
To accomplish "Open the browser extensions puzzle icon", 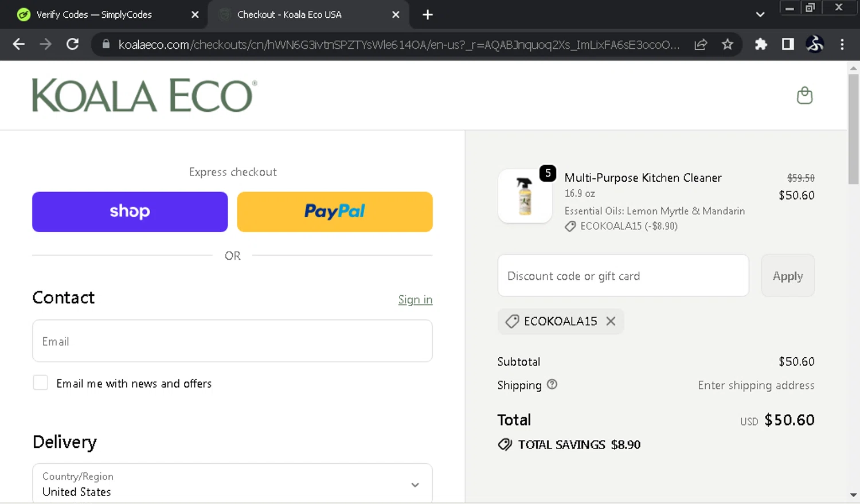I will 761,44.
